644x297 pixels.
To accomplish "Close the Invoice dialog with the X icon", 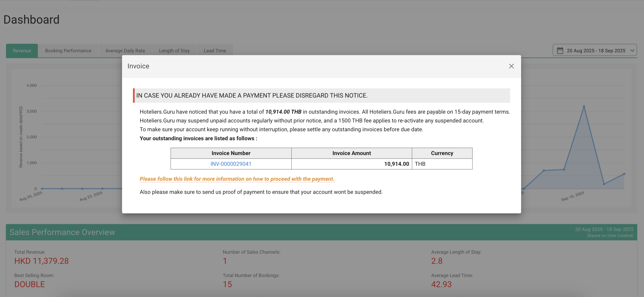I will coord(511,66).
